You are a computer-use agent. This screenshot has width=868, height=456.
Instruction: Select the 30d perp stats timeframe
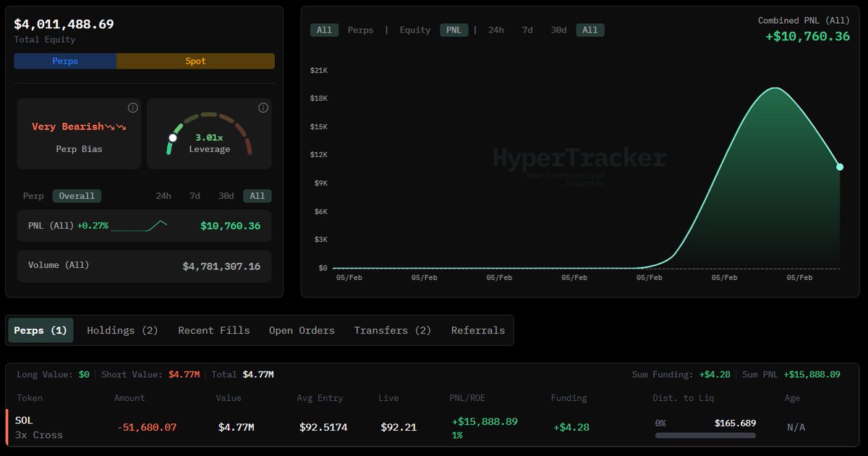(x=226, y=195)
